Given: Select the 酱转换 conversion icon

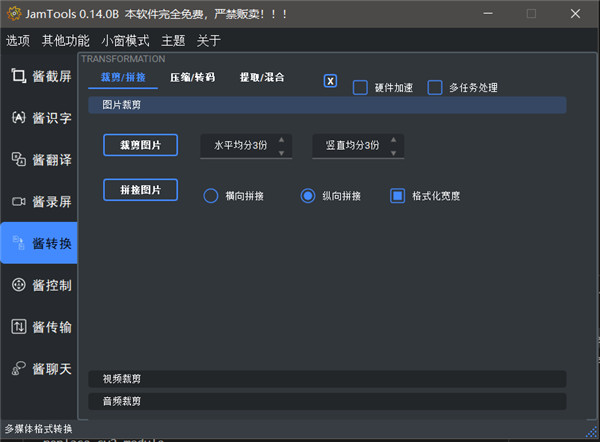Looking at the screenshot, I should tap(18, 243).
